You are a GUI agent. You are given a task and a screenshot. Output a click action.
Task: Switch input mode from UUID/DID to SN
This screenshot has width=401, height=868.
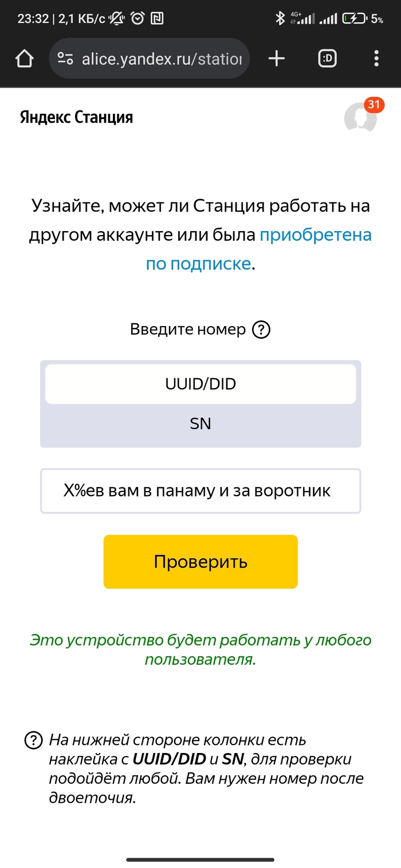click(200, 423)
